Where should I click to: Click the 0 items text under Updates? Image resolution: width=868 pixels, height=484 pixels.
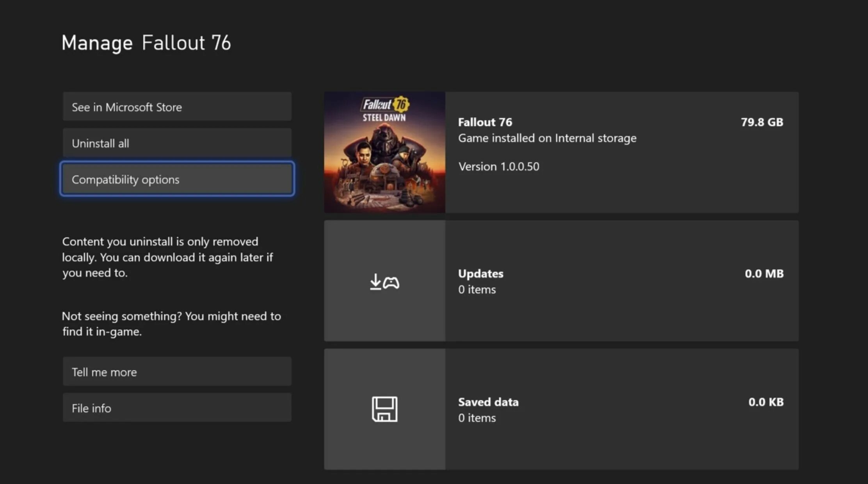click(x=477, y=290)
